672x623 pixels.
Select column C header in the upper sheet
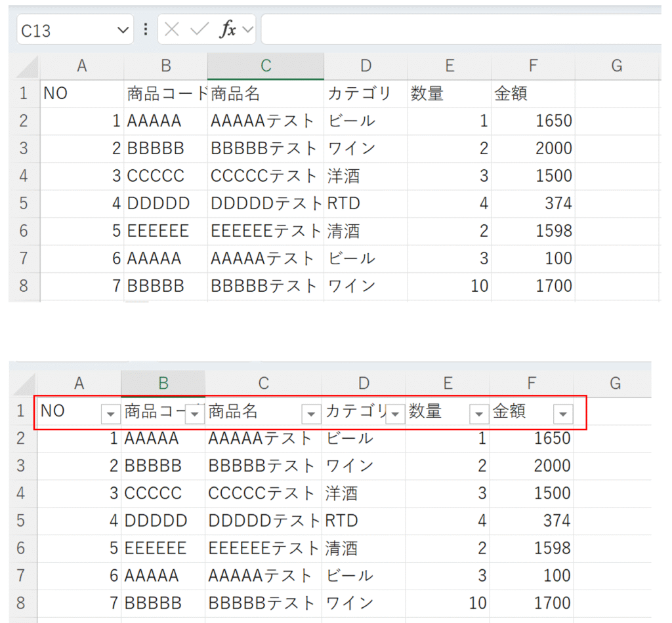pos(265,66)
